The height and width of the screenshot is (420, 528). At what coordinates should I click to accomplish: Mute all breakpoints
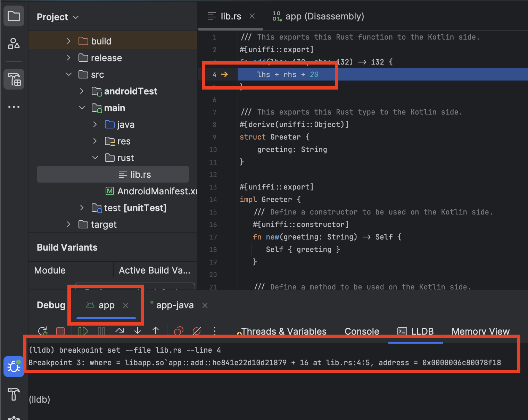coord(197,331)
